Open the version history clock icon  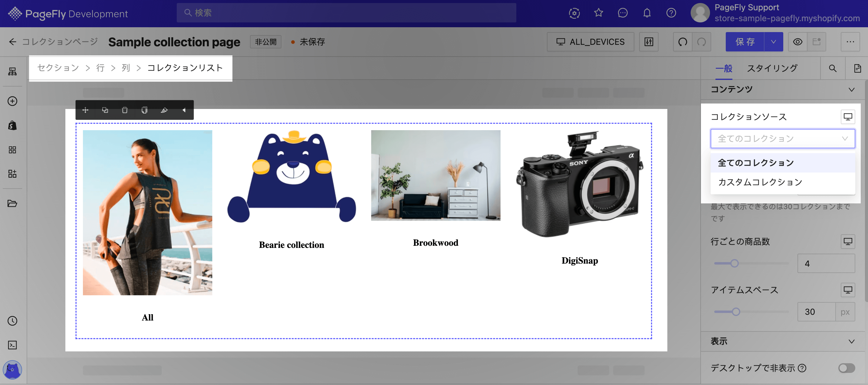pos(12,321)
